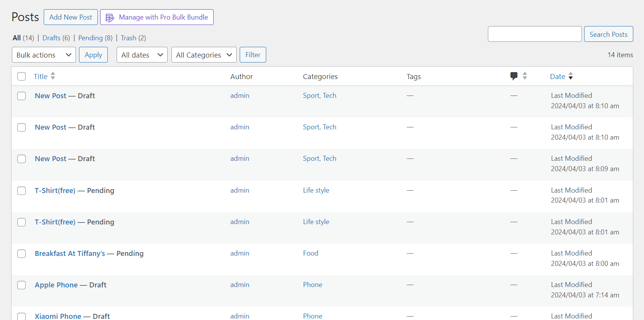The image size is (644, 320).
Task: Click admin author of Apple Phone
Action: [x=240, y=285]
